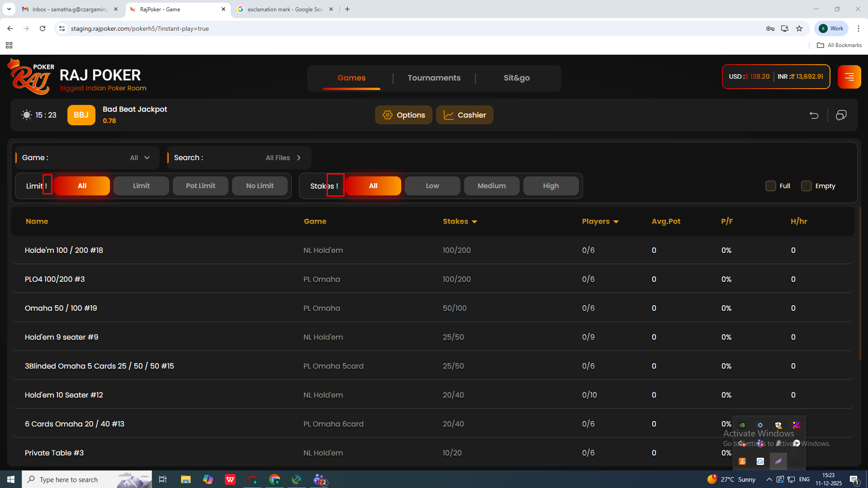
Task: Click the BBJ jackpot badge
Action: [x=81, y=115]
